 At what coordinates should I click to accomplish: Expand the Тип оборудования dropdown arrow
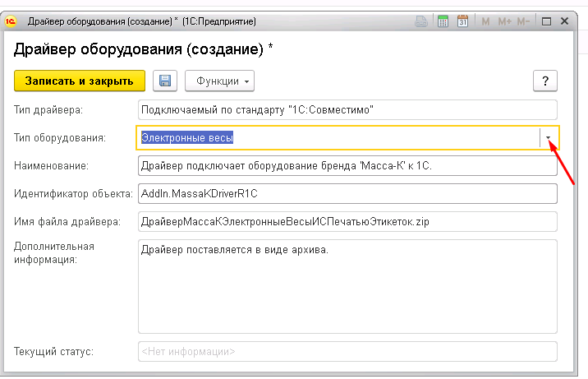point(549,138)
